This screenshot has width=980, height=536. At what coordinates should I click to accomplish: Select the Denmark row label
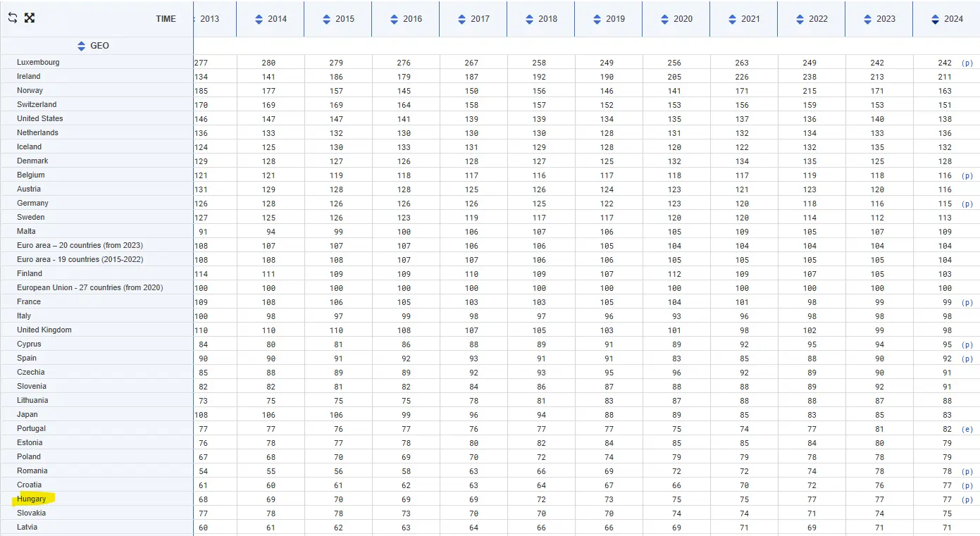point(32,161)
